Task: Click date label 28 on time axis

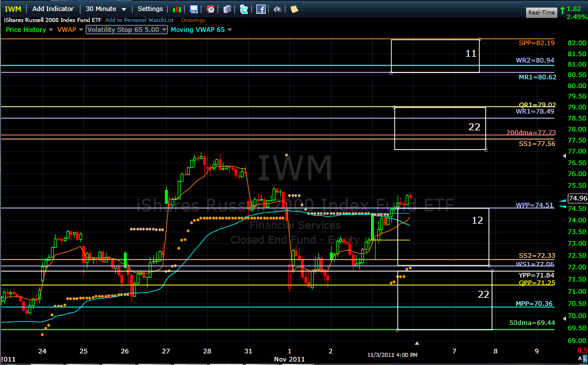Action: 207,351
